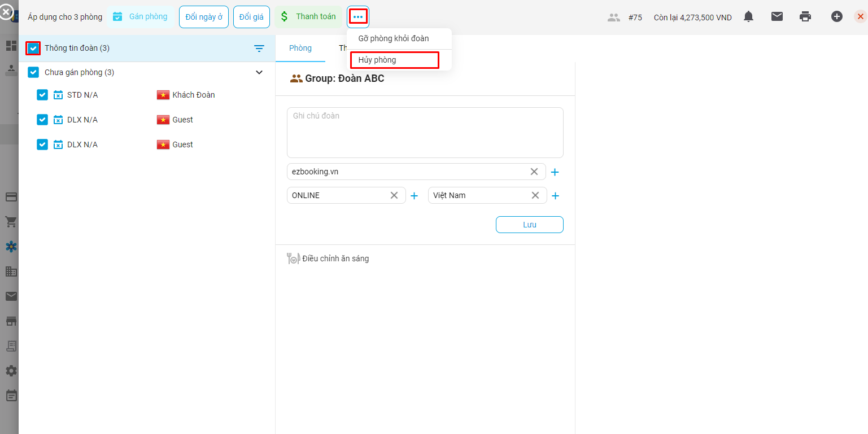
Task: Click the plus circle add icon
Action: tap(836, 17)
